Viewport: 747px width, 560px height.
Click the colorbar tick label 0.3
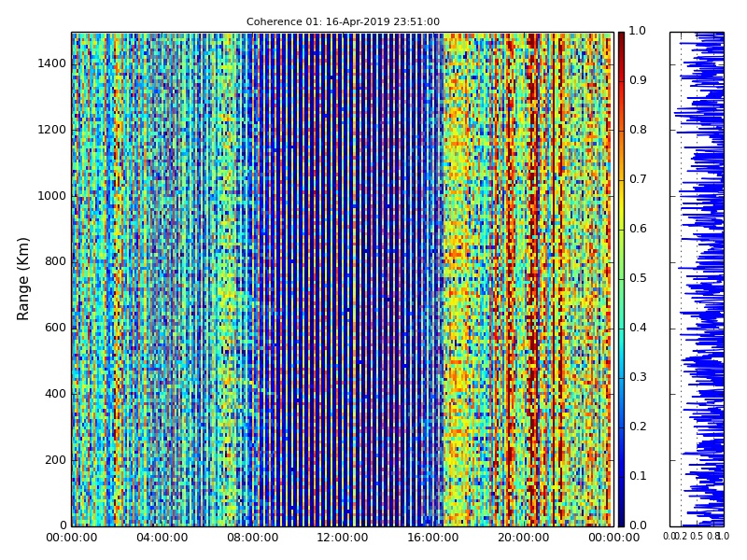tap(638, 378)
